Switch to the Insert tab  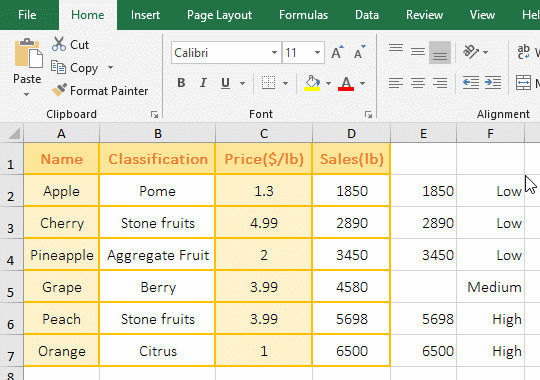click(145, 15)
